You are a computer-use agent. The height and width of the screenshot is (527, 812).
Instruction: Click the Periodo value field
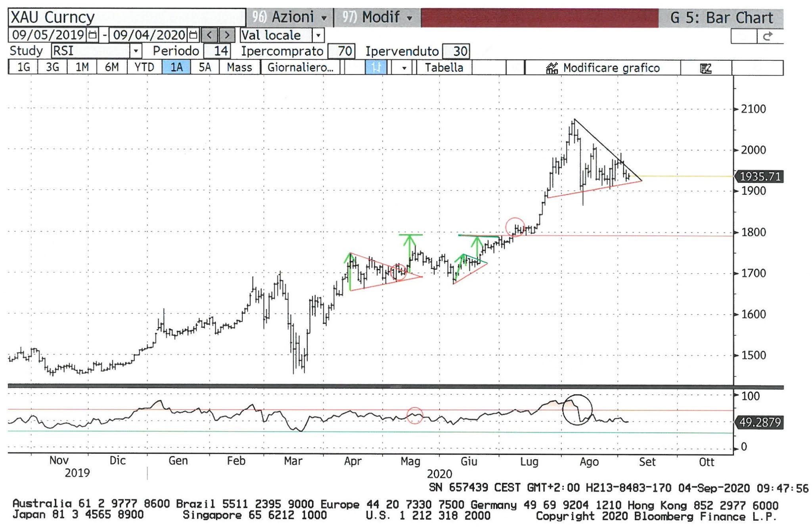coord(217,51)
